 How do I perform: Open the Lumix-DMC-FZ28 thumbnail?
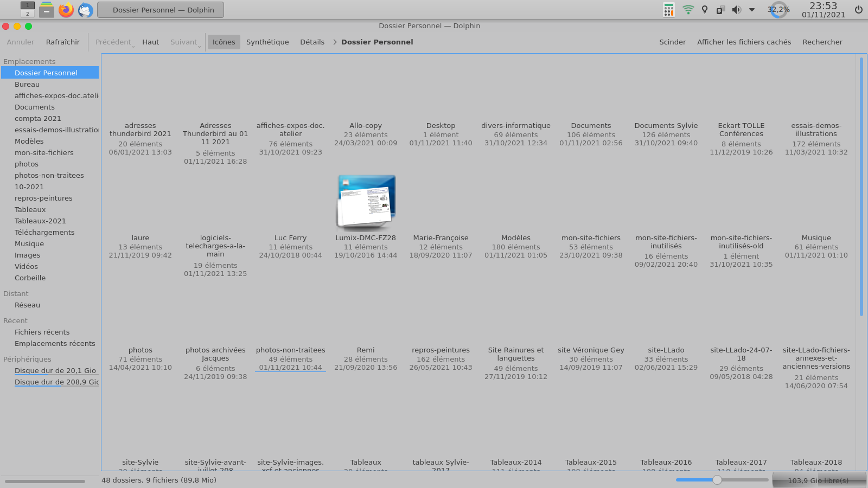tap(366, 202)
